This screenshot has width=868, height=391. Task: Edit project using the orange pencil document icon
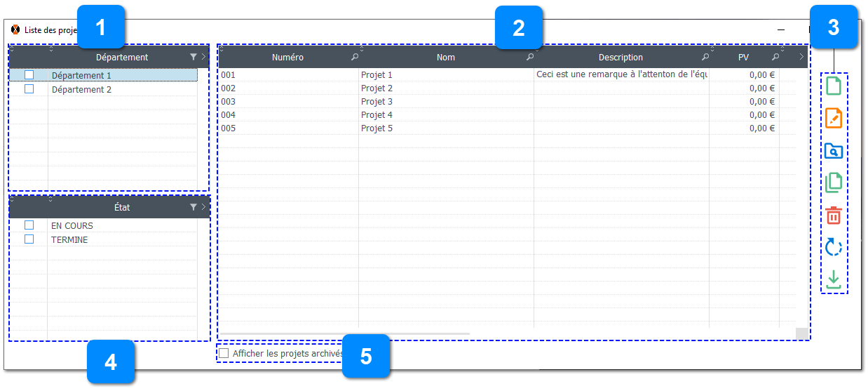point(833,118)
